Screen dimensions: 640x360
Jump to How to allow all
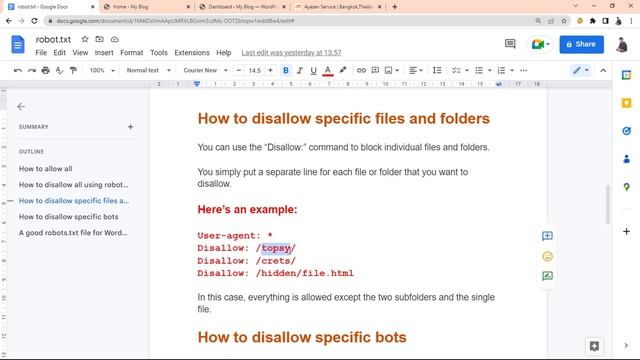(45, 169)
